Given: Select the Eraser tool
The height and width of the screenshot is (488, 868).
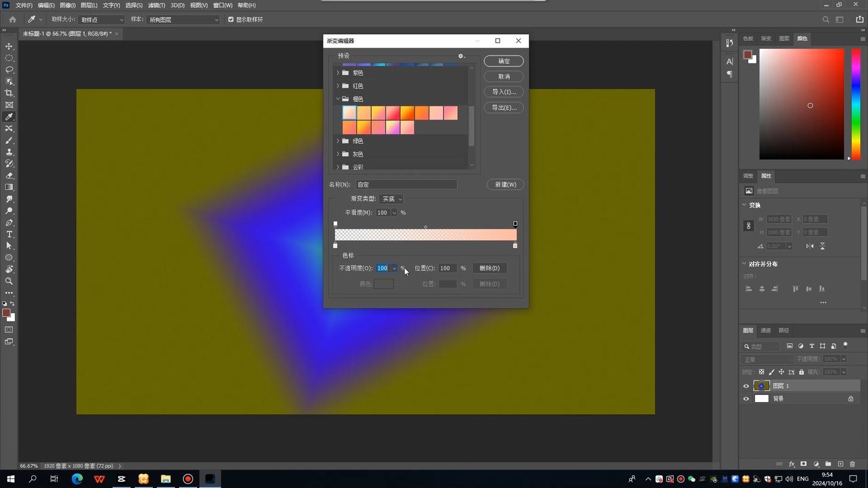Looking at the screenshot, I should [x=9, y=176].
